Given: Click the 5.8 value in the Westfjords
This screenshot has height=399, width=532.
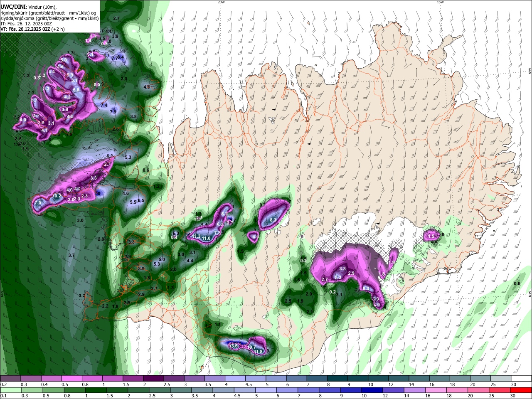Looking at the screenshot, I should 76,89.
